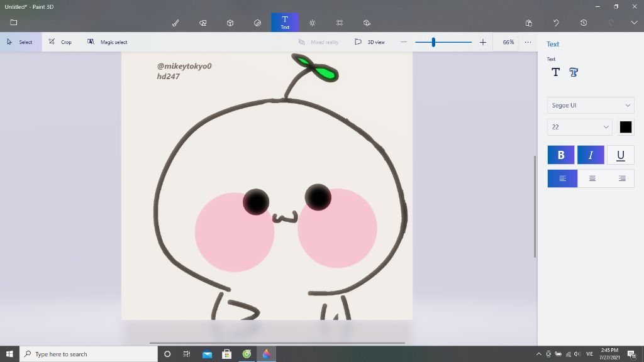Viewport: 644px width, 362px height.
Task: Toggle Underline text formatting
Action: click(x=621, y=155)
